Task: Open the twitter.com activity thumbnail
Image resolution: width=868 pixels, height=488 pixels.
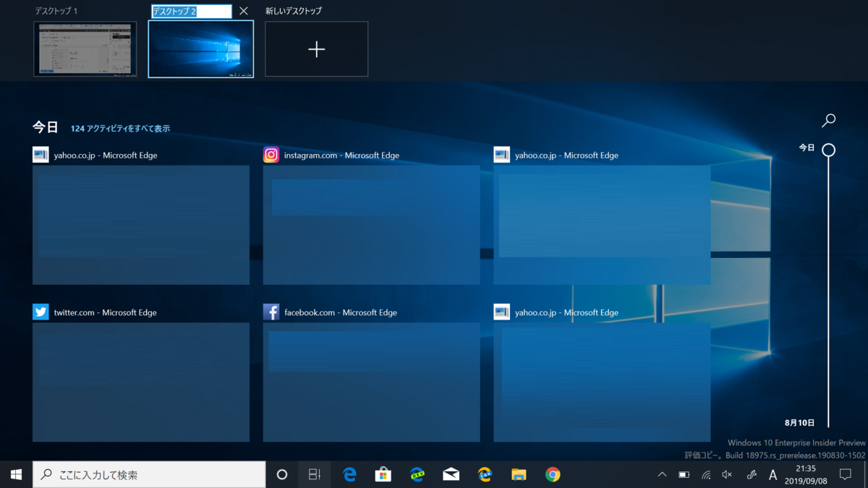Action: point(141,382)
